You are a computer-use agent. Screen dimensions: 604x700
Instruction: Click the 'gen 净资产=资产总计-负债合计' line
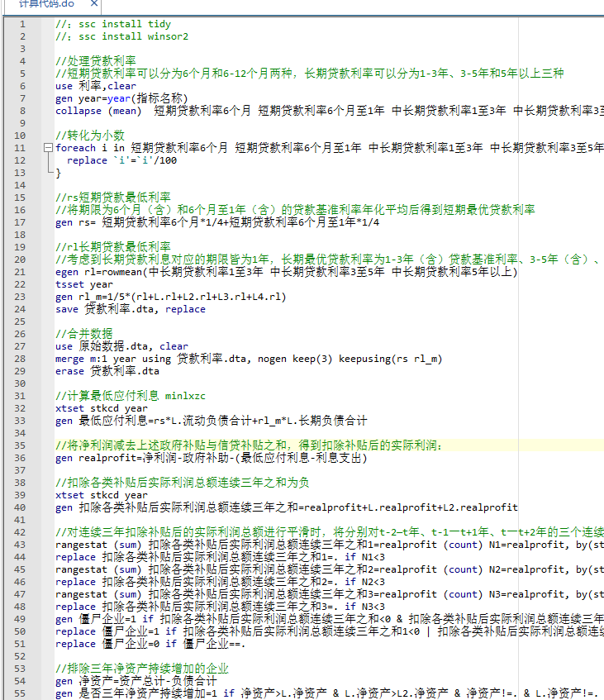click(x=136, y=681)
